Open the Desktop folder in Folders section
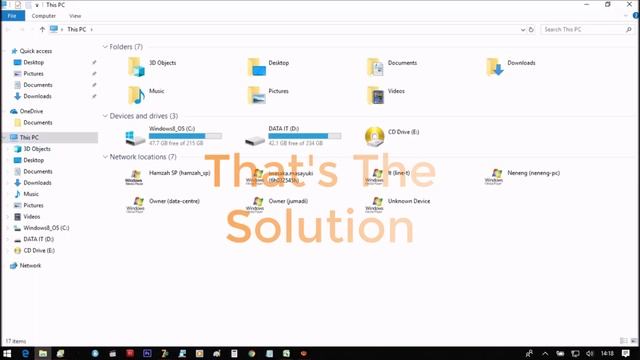The width and height of the screenshot is (640, 360). [x=256, y=67]
